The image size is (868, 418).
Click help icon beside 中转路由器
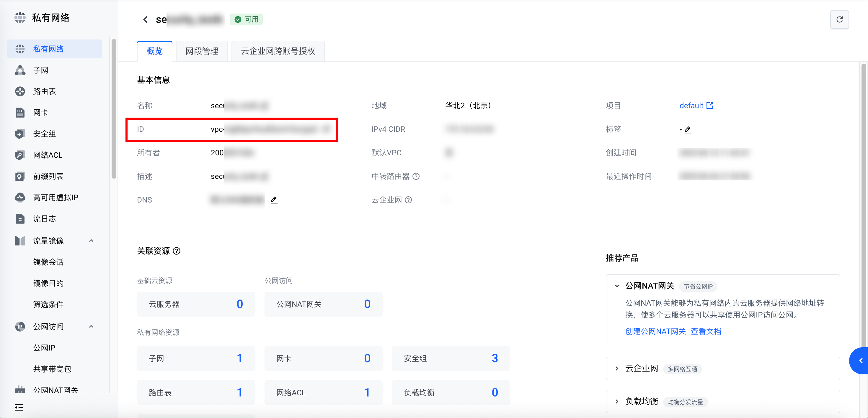pos(416,176)
